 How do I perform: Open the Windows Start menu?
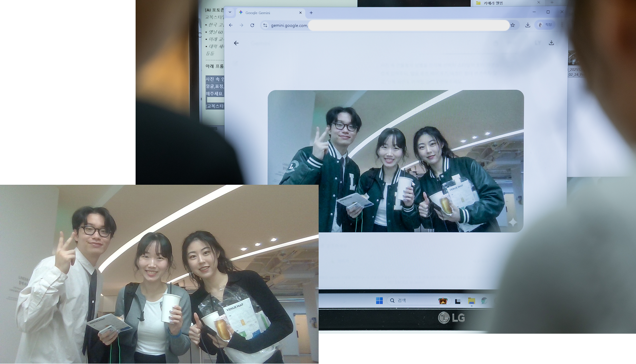pyautogui.click(x=379, y=300)
